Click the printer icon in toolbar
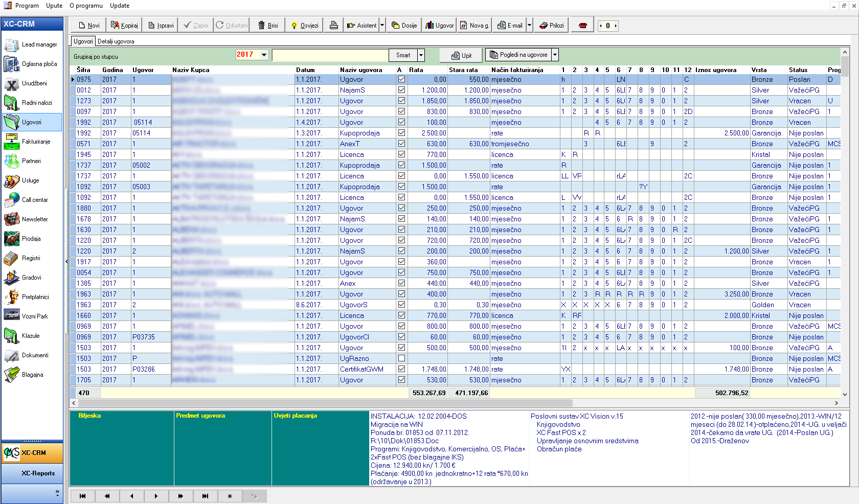 pos(333,25)
